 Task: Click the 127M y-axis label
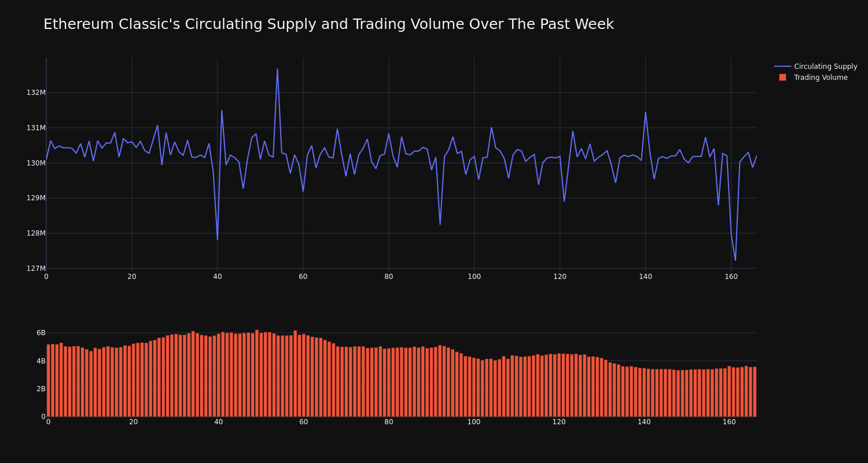coord(36,269)
